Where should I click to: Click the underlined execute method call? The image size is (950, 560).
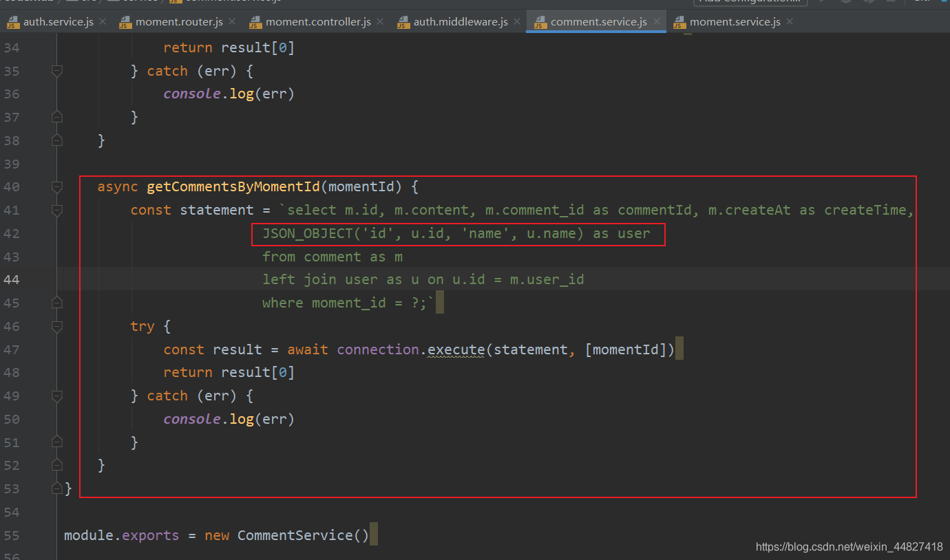click(456, 349)
